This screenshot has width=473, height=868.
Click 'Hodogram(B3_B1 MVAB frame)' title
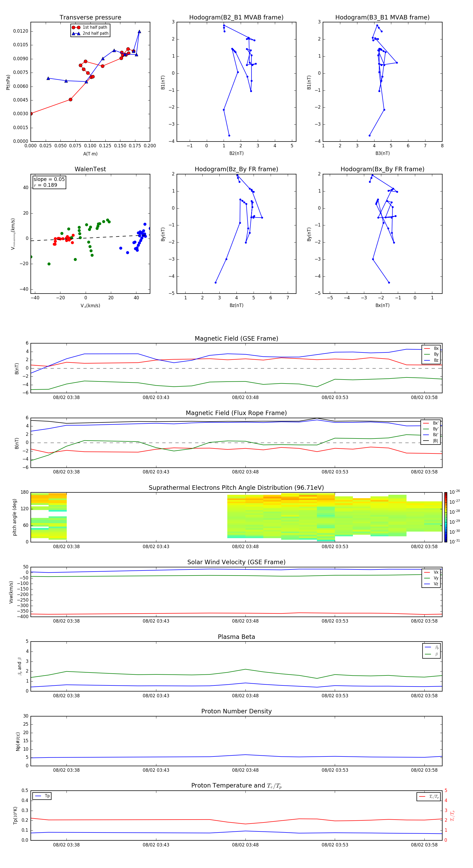click(382, 17)
